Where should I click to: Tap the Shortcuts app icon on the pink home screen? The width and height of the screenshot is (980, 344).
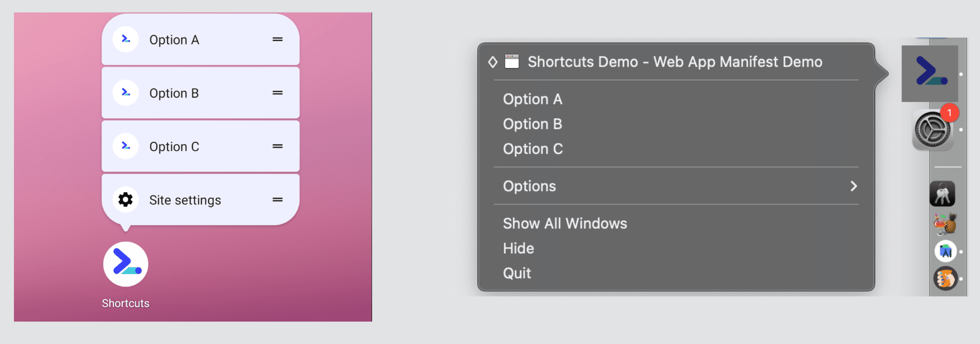(x=125, y=264)
